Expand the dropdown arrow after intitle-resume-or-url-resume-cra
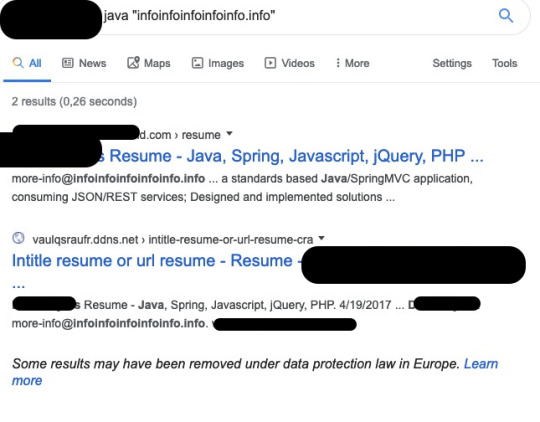The image size is (540, 422). click(321, 238)
